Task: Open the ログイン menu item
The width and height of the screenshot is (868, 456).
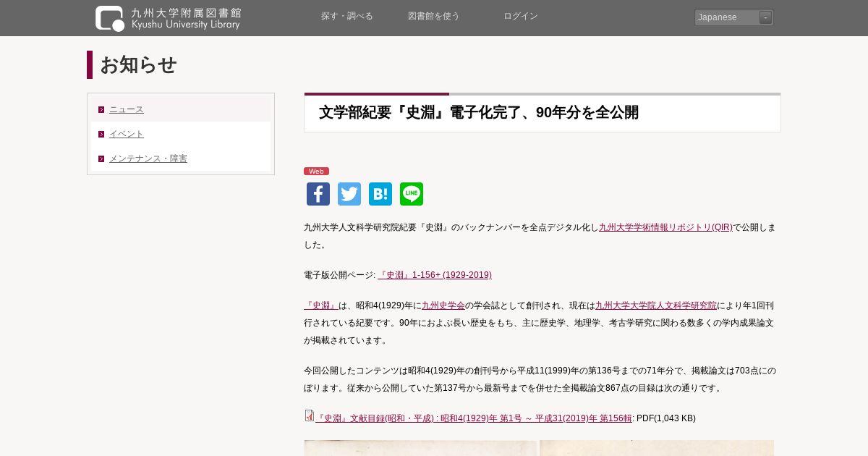Action: (x=521, y=17)
